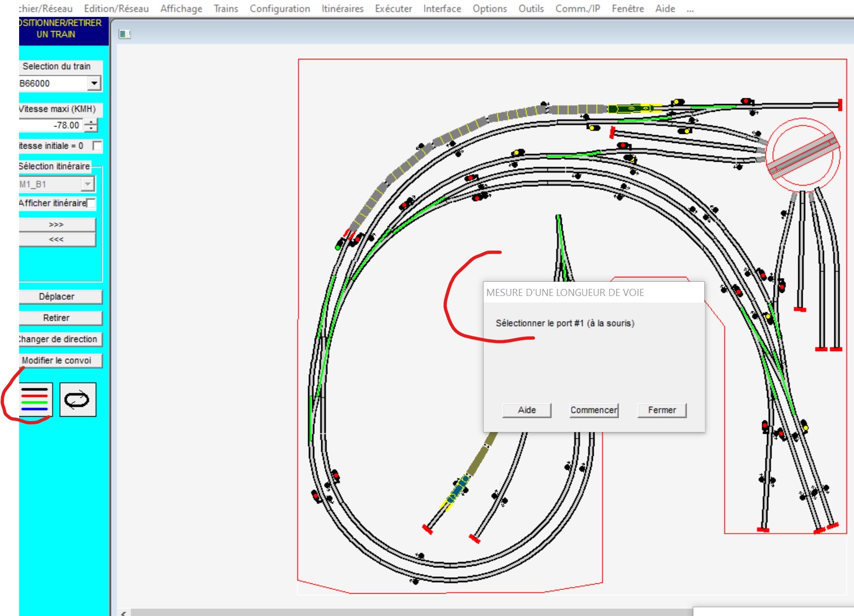Open the Options menu

pyautogui.click(x=490, y=9)
